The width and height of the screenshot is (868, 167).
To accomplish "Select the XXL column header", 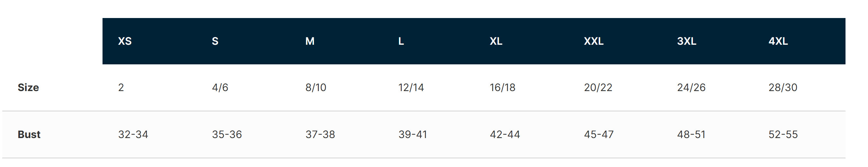I will (x=593, y=41).
